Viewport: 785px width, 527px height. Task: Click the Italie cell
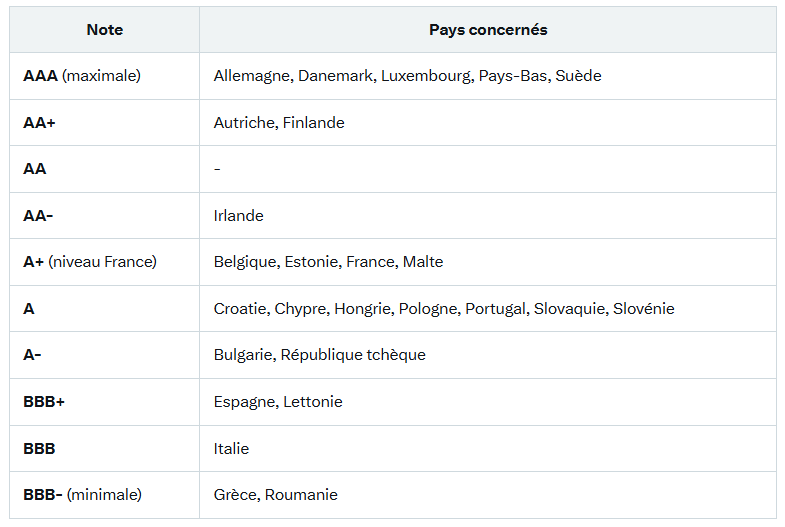[488, 448]
